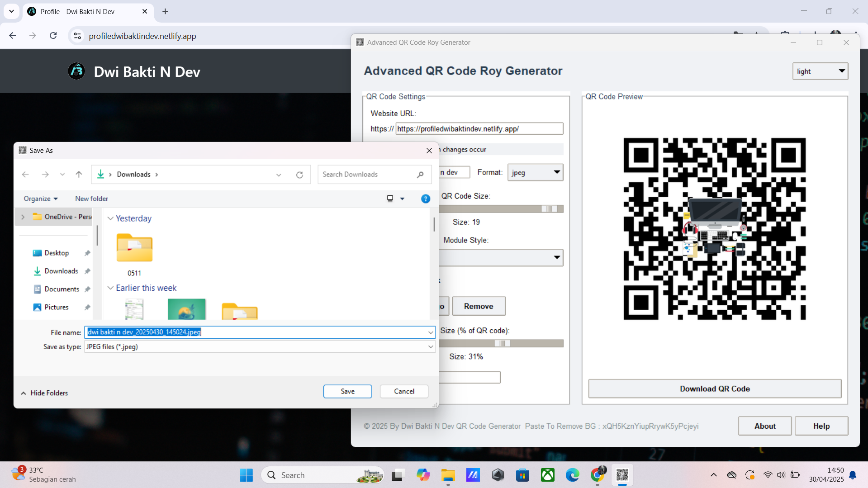Open the notification bell in taskbar
Image resolution: width=868 pixels, height=488 pixels.
tap(853, 475)
